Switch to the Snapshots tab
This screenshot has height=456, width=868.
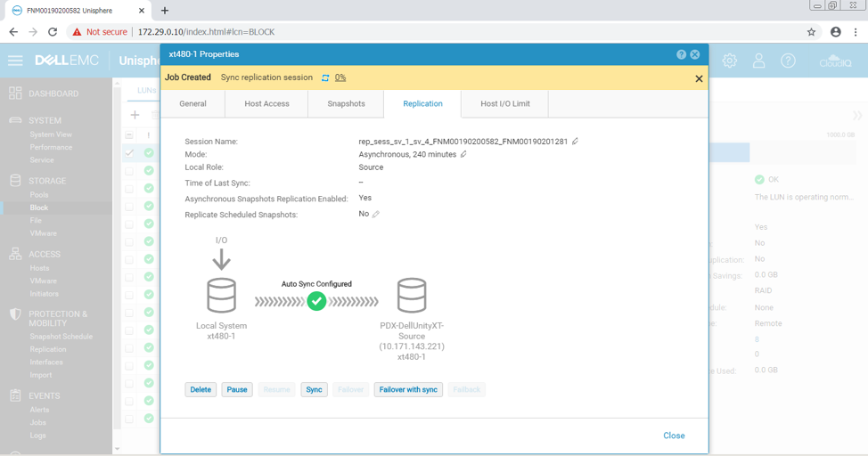point(346,104)
